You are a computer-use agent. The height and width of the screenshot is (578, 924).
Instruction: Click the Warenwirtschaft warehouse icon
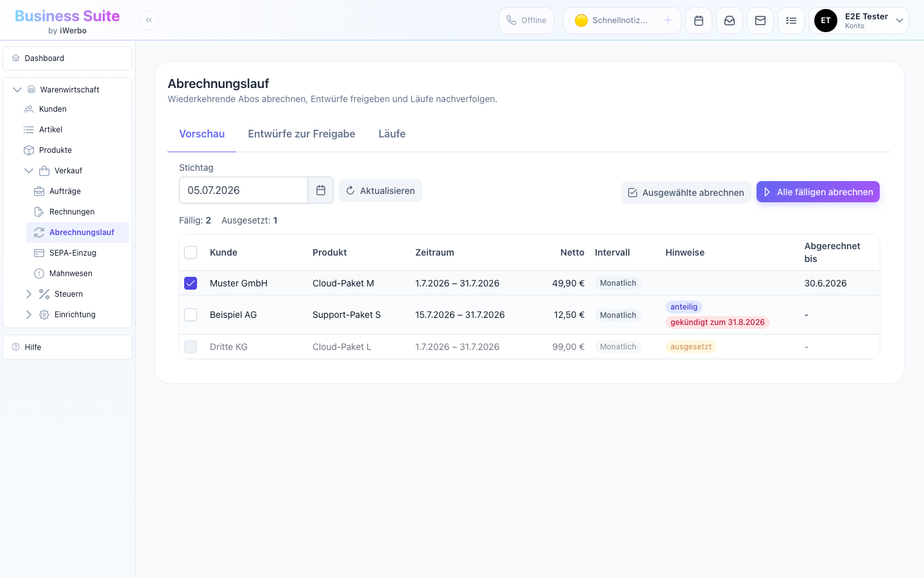[31, 89]
